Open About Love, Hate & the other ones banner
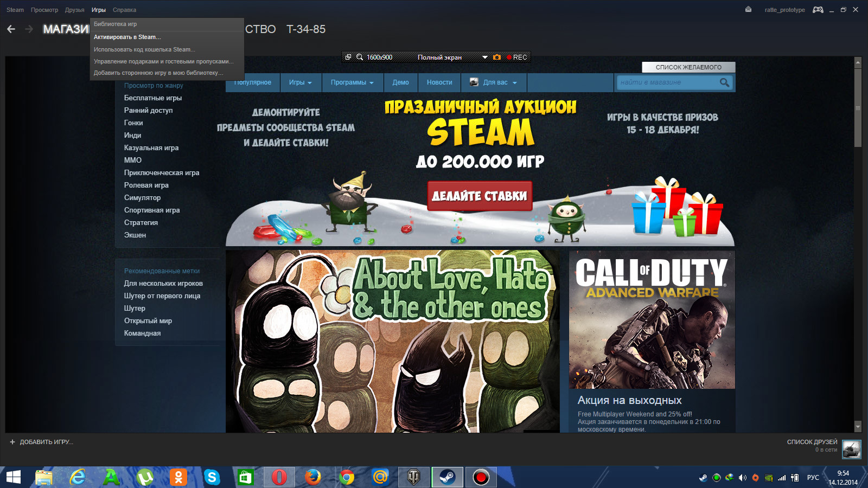The height and width of the screenshot is (488, 868). click(392, 341)
